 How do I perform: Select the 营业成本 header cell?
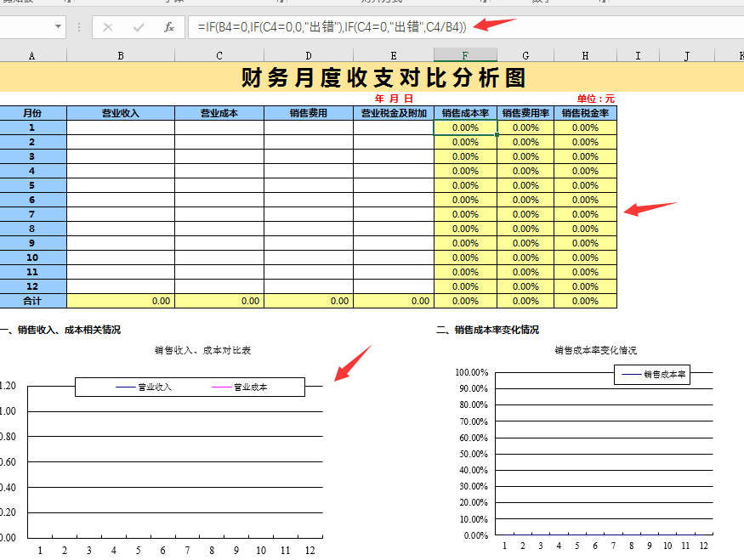(219, 113)
